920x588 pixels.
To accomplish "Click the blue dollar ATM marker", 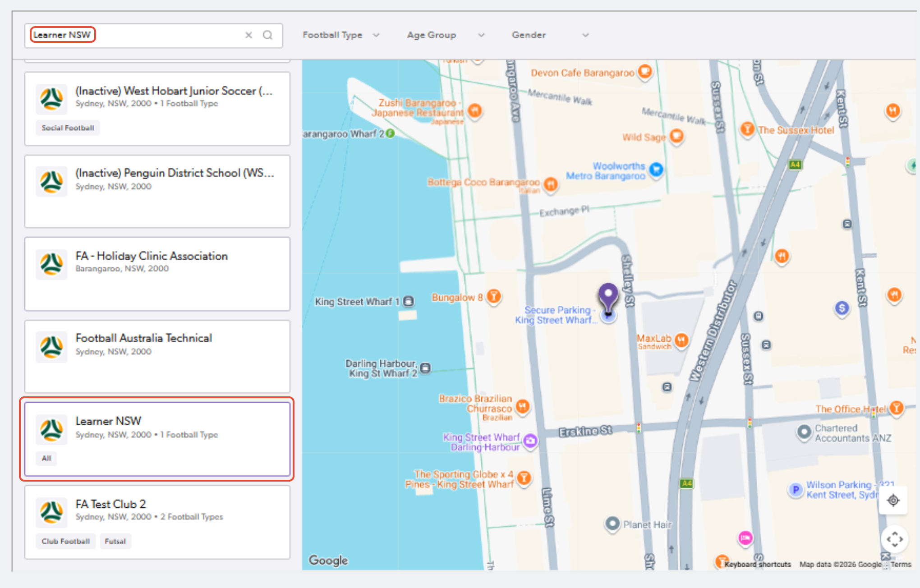I will click(842, 308).
